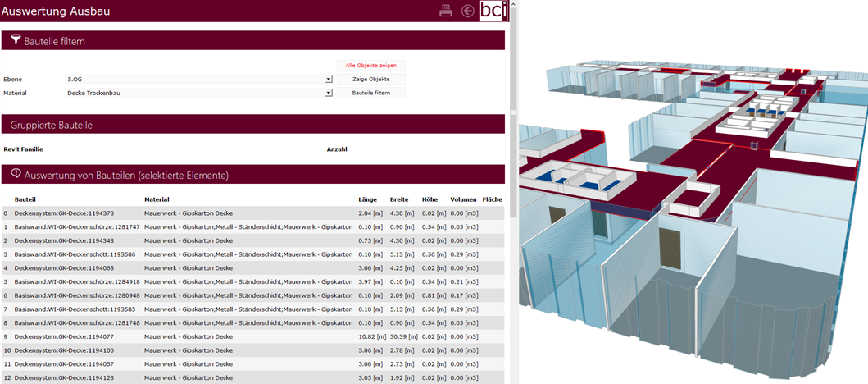This screenshot has width=868, height=384.
Task: Click the Volumen column header
Action: coord(463,199)
